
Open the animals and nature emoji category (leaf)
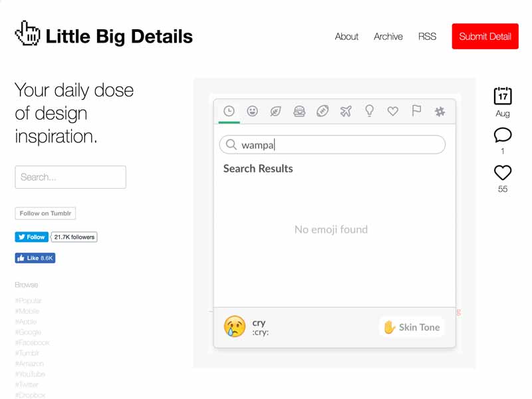pyautogui.click(x=275, y=111)
